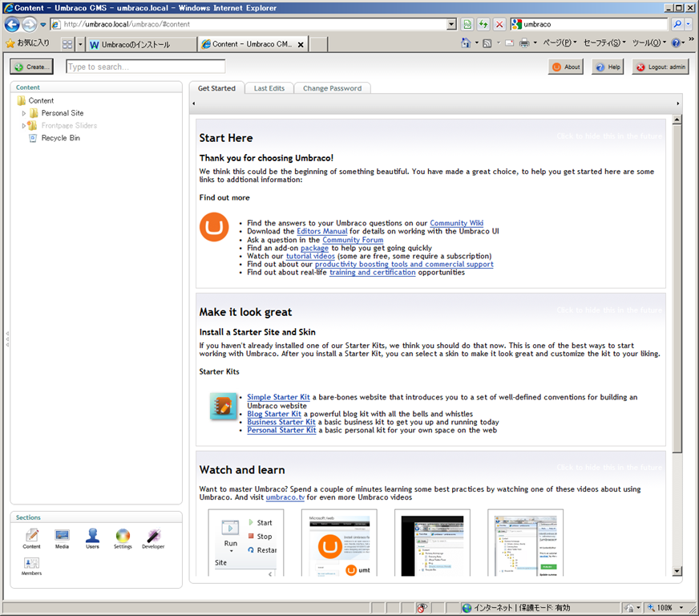699x616 pixels.
Task: Click the search magnifier icon
Action: (677, 24)
